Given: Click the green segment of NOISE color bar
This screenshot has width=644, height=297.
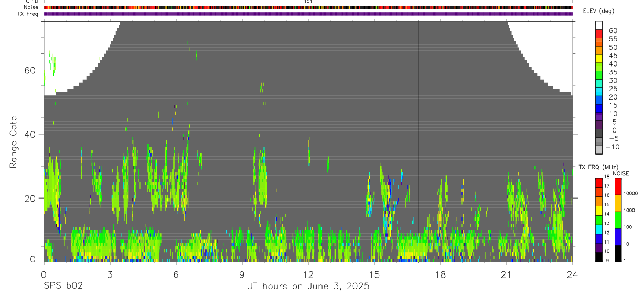Looking at the screenshot, I should 618,220.
